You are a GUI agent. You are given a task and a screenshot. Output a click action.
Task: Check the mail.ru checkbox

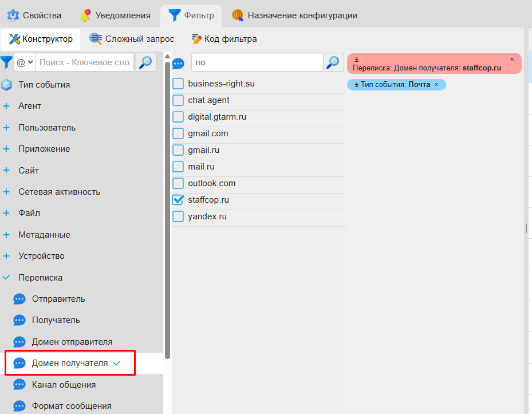click(178, 167)
